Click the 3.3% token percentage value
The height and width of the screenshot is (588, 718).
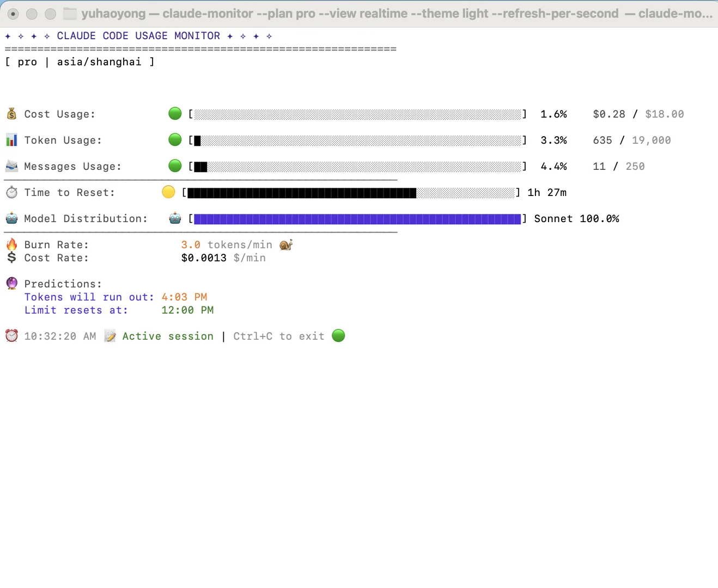tap(553, 140)
